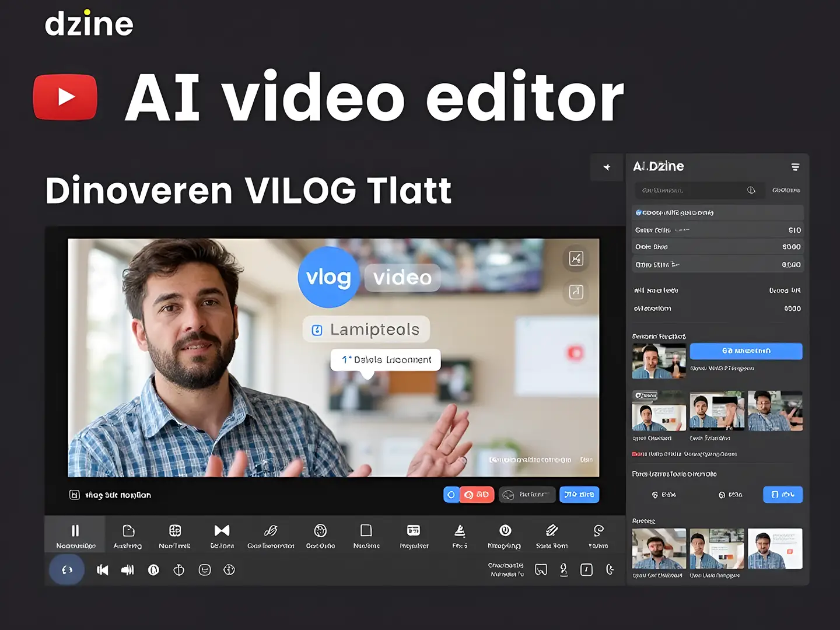The height and width of the screenshot is (630, 840).
Task: Select the scissors tool on the video preview
Action: click(576, 258)
